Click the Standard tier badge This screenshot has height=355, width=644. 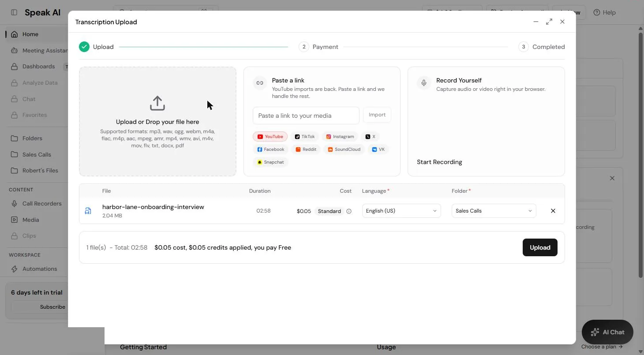coord(329,211)
